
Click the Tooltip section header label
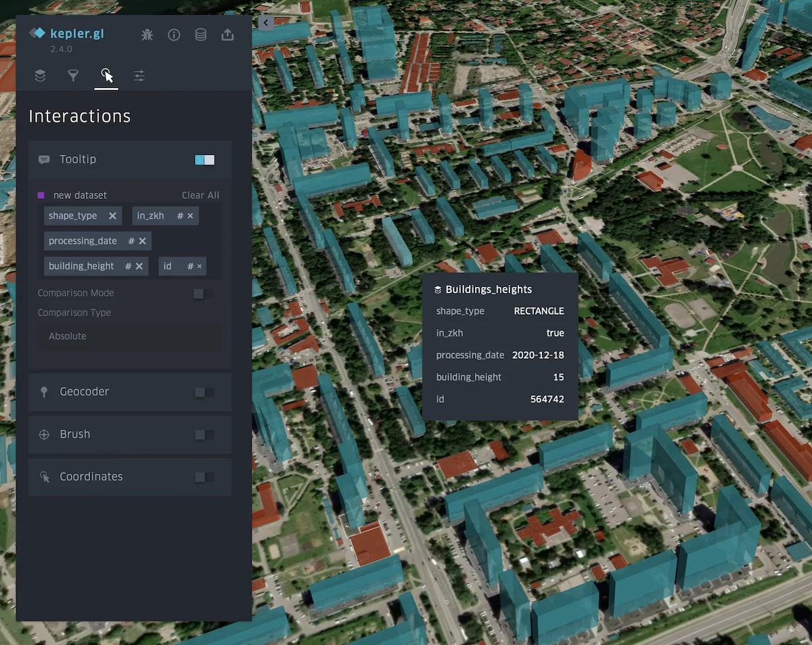point(78,159)
